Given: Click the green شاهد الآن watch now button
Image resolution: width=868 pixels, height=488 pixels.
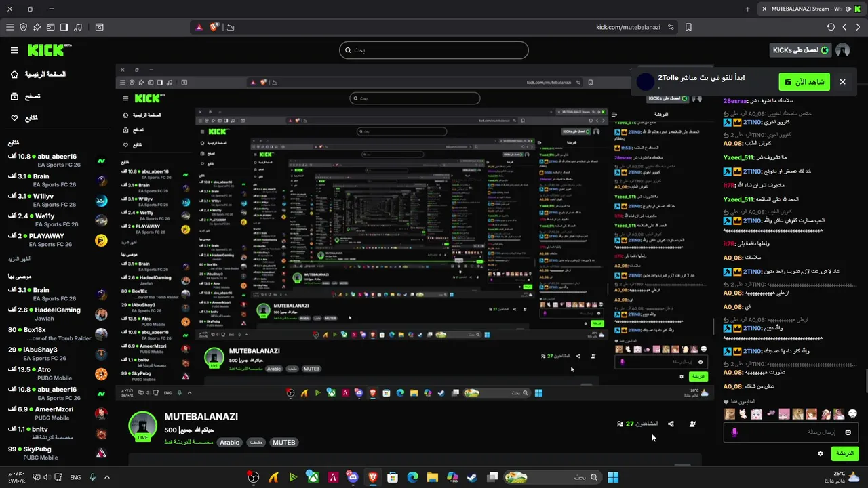Looking at the screenshot, I should pos(804,82).
